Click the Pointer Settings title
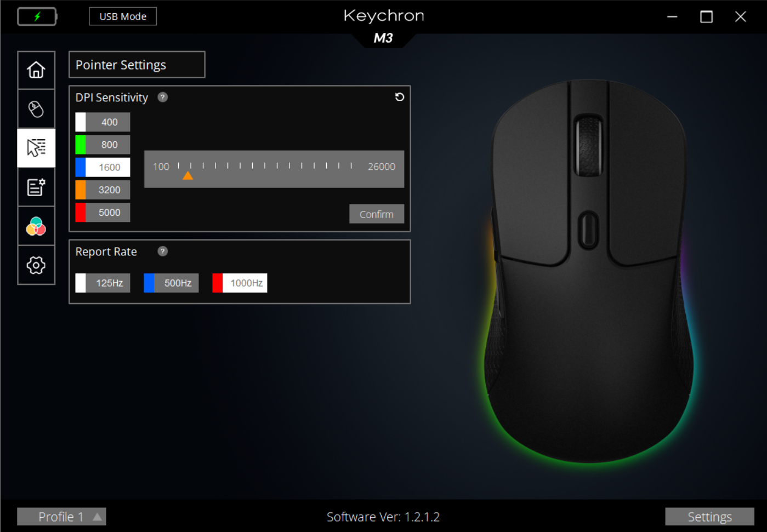 pyautogui.click(x=121, y=65)
